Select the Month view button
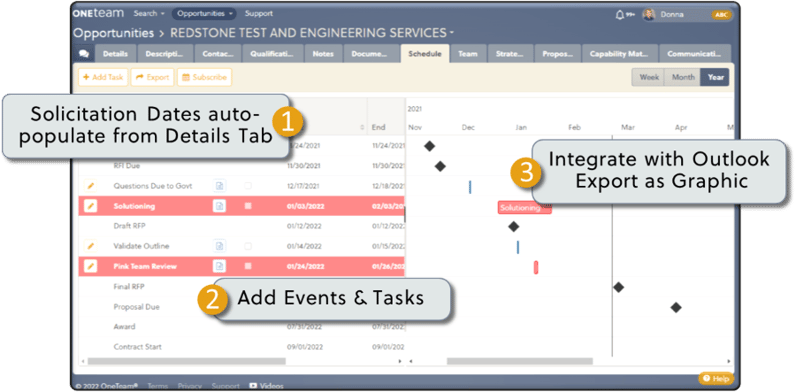The width and height of the screenshot is (796, 392). pyautogui.click(x=683, y=77)
